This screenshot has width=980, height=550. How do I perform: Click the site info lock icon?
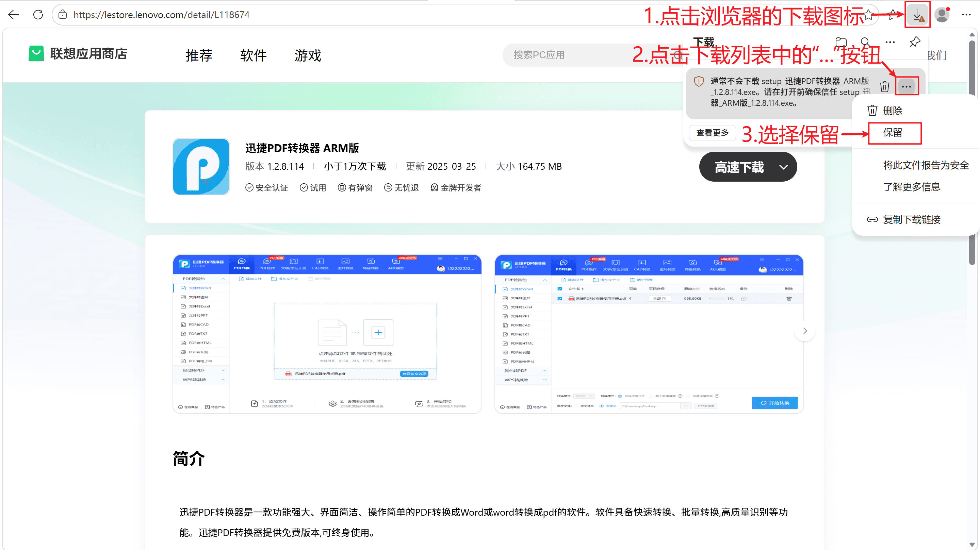coord(63,15)
